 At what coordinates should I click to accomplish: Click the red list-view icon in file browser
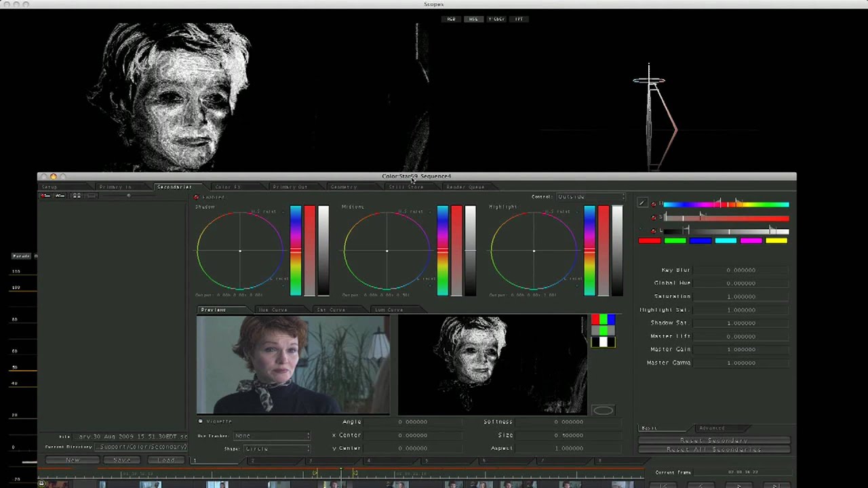[x=45, y=196]
